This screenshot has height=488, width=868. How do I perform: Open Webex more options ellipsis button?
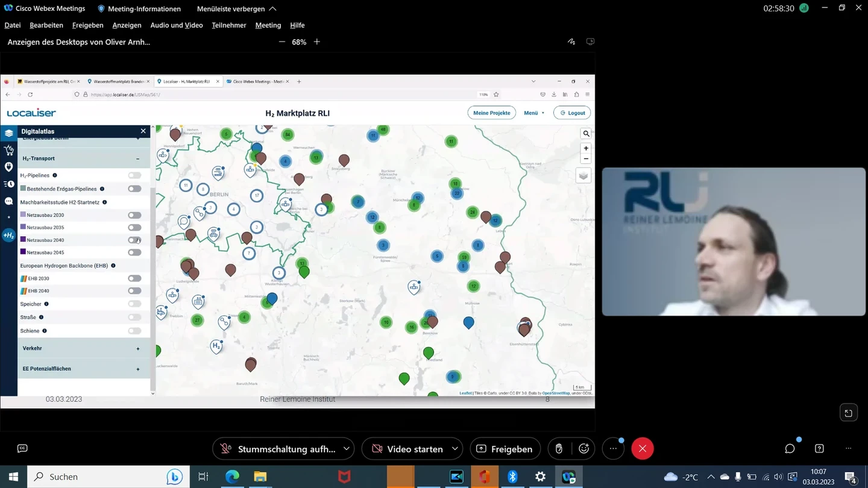click(613, 449)
